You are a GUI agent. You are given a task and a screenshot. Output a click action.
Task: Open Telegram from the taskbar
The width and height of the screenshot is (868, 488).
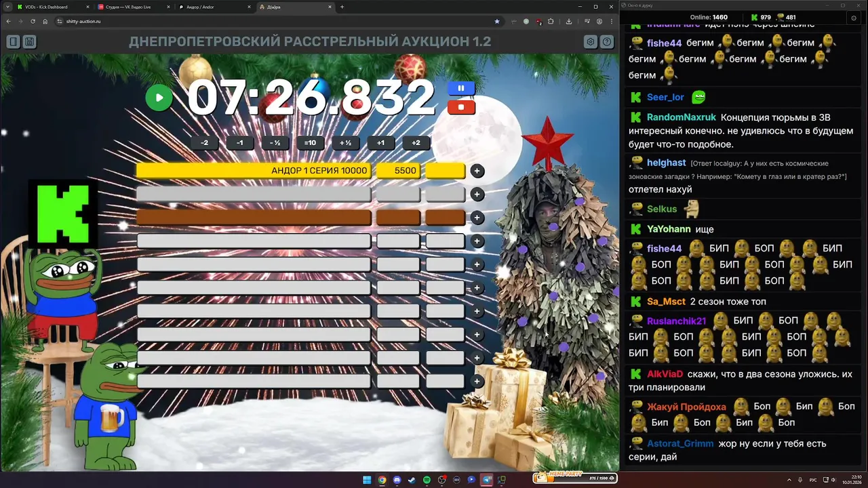[486, 480]
